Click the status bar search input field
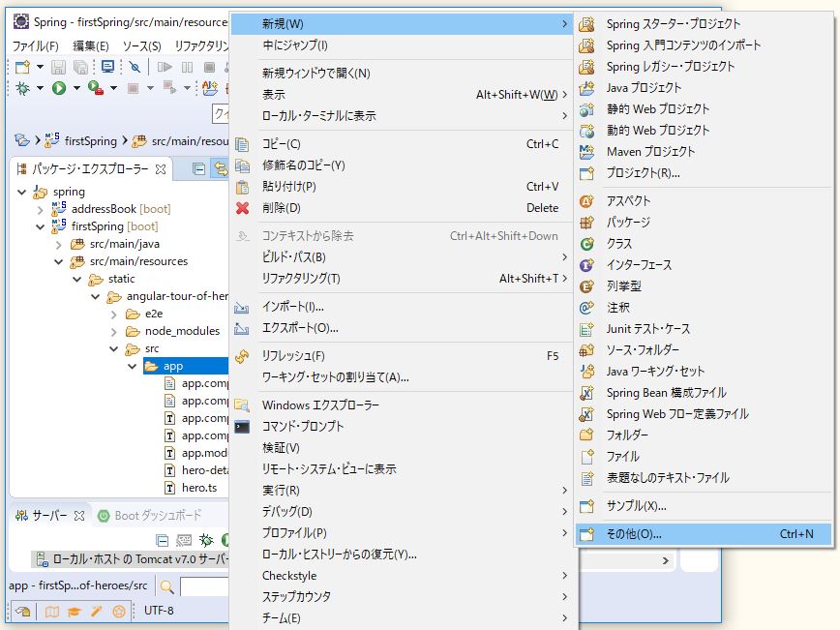 204,587
